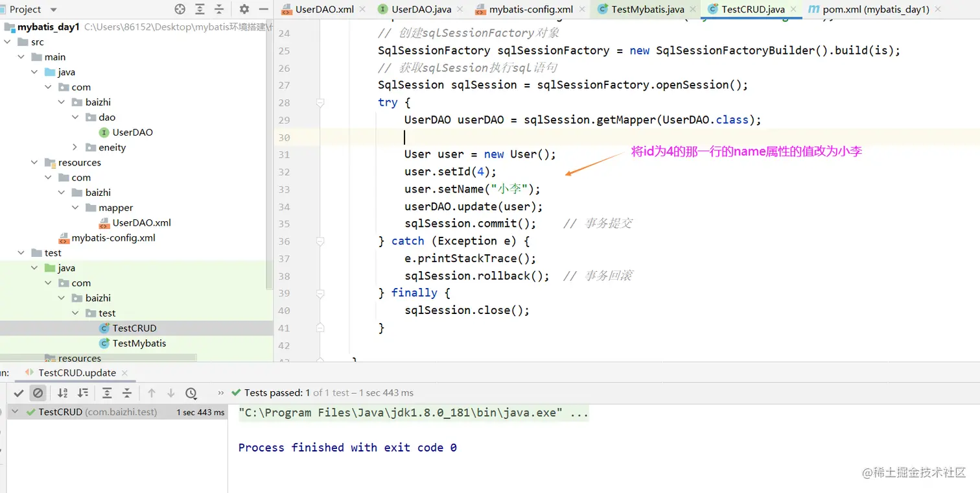The width and height of the screenshot is (980, 493).
Task: Go to next failed test arrow
Action: tap(171, 392)
